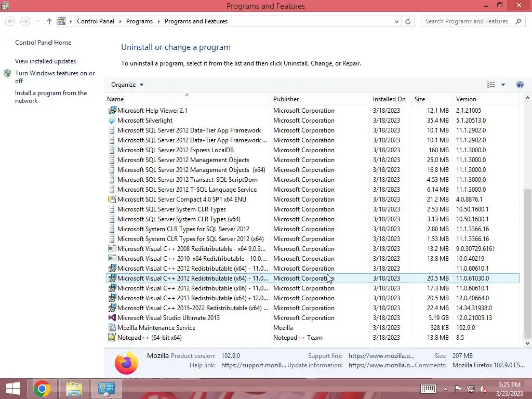Click SQL Server Compact 4.0 SP1 icon
Viewport: 532px width, 399px height.
pyautogui.click(x=112, y=199)
